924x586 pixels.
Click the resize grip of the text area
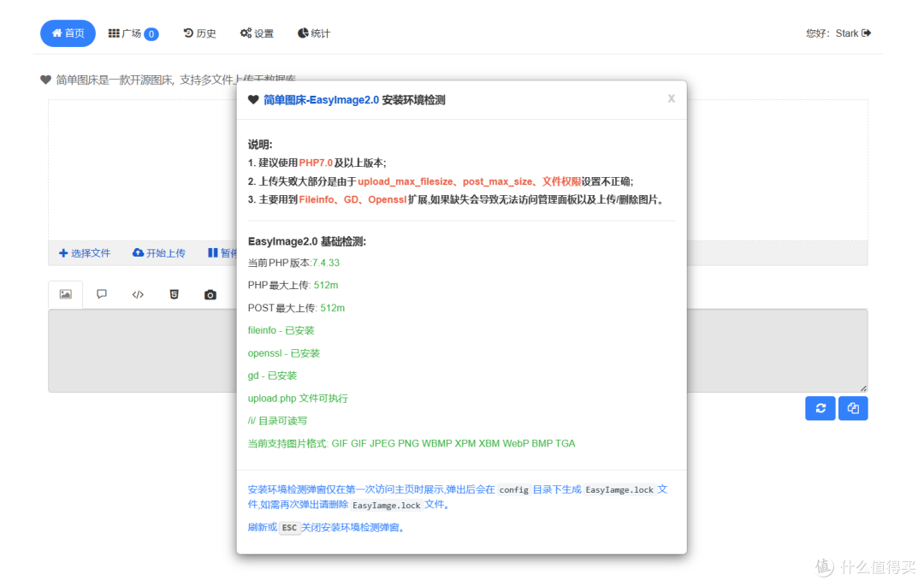[x=863, y=388]
